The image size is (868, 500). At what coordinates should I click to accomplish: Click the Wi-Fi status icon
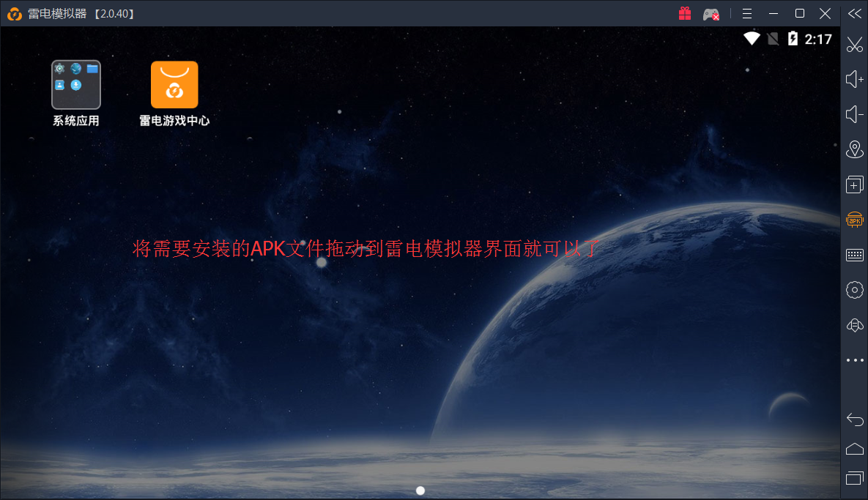752,38
